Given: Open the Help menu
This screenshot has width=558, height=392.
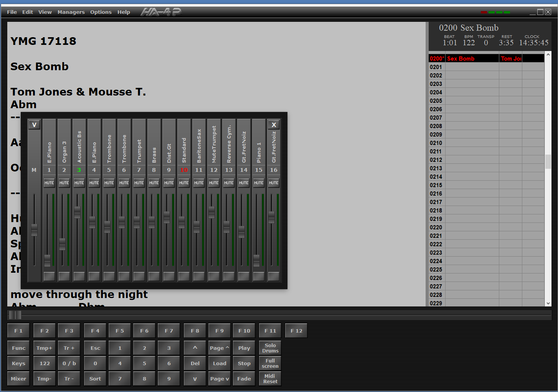Looking at the screenshot, I should (124, 12).
